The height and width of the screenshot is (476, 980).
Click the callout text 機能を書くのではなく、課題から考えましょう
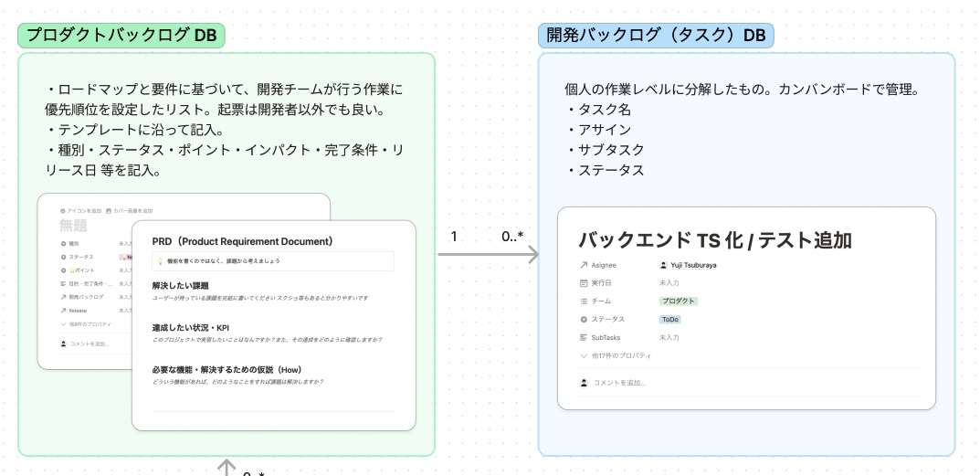pos(224,260)
